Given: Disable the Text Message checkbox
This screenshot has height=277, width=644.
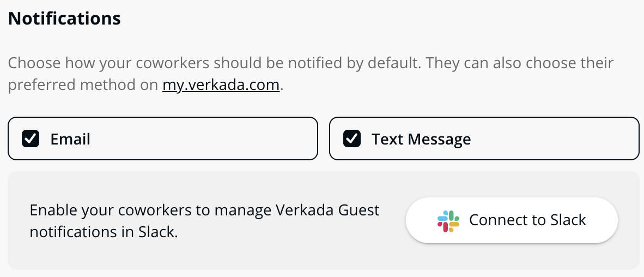Looking at the screenshot, I should click(352, 139).
